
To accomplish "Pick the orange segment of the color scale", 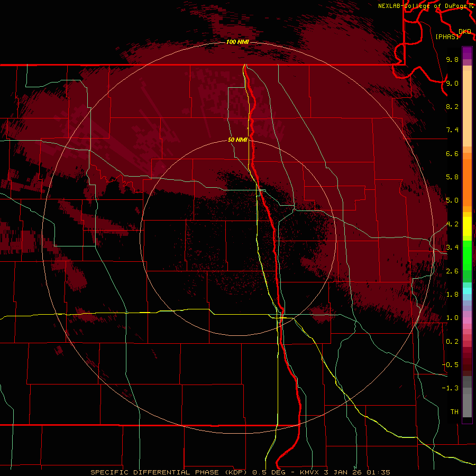I will [467, 183].
